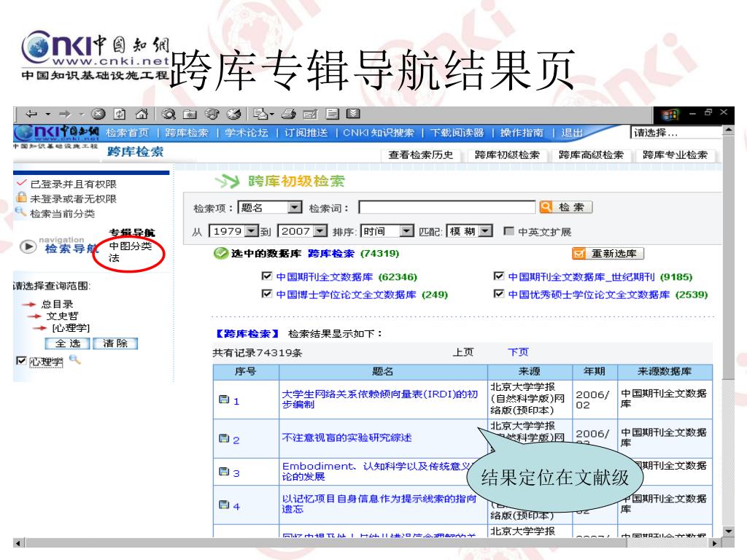Screen dimensions: 747x560
Task: Expand the 总目录 tree node
Action: click(x=57, y=304)
